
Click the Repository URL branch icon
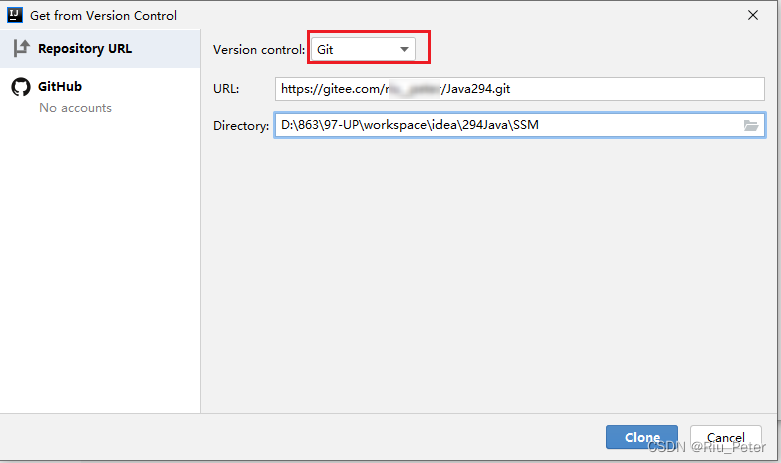coord(21,48)
